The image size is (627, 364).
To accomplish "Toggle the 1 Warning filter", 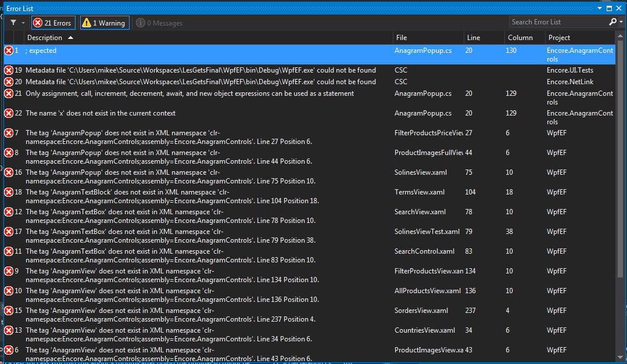I will click(x=105, y=22).
